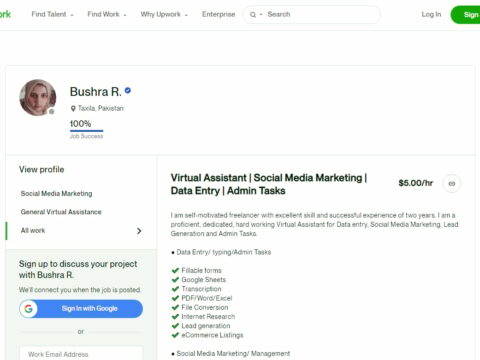Click the online status dot on avatar
Viewport: 480px width, 360px height.
(x=52, y=112)
